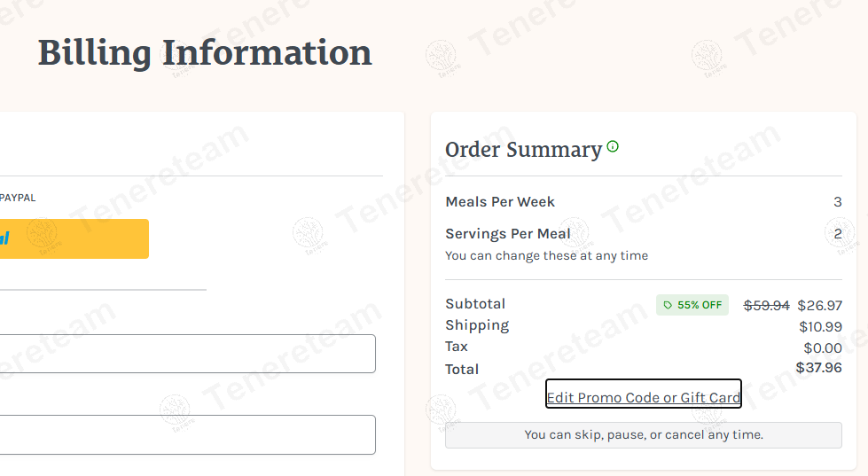Click the Subtotal label
Viewport: 868px width, 476px height.
[x=475, y=304]
